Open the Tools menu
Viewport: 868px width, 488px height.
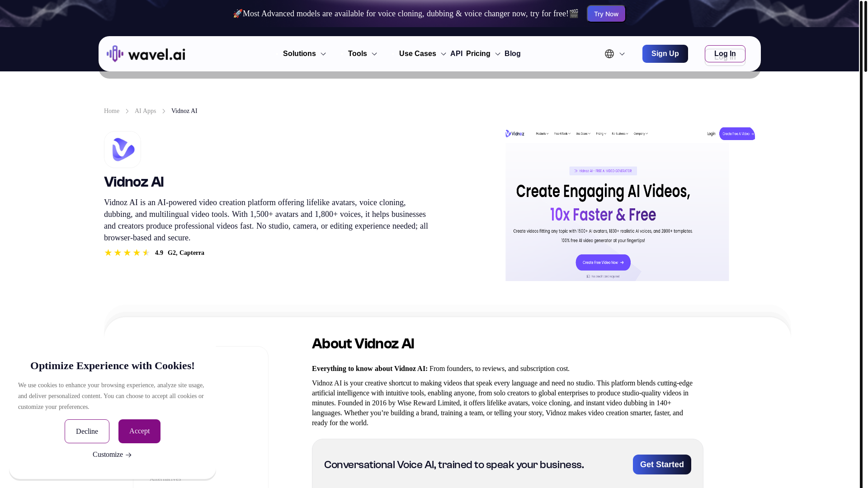tap(358, 54)
